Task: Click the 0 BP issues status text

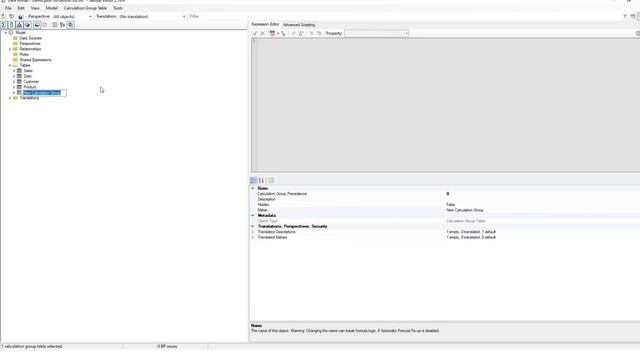Action: (x=167, y=347)
